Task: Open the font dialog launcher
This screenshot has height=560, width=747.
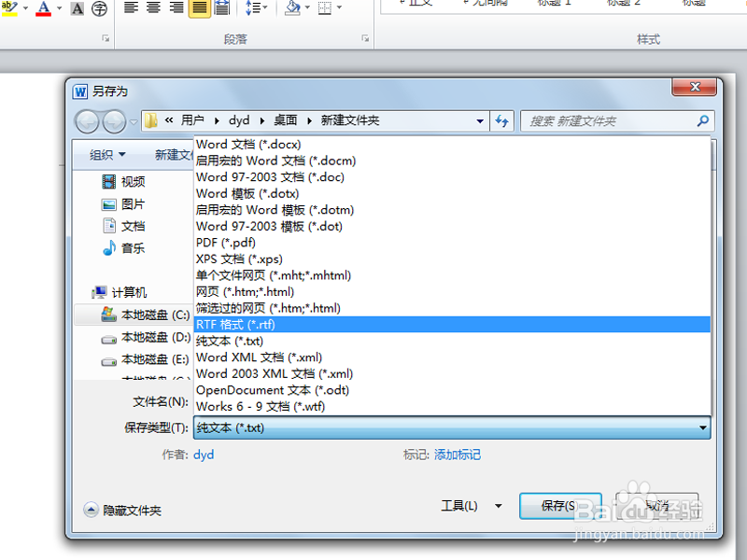Action: coord(106,38)
